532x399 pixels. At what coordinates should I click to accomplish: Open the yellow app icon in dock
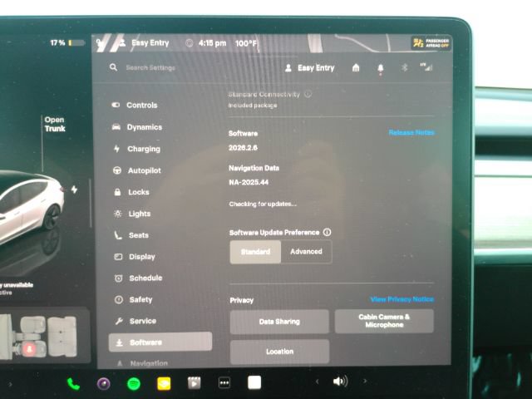click(164, 384)
